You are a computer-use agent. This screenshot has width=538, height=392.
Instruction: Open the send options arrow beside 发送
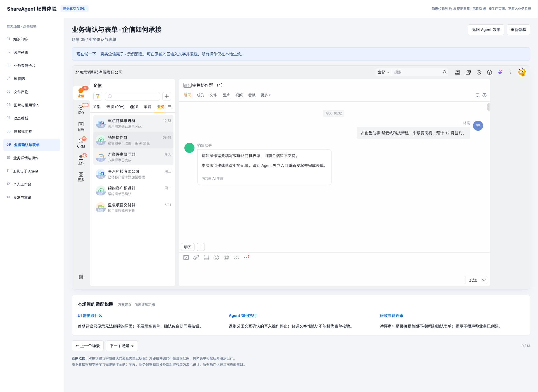point(484,280)
